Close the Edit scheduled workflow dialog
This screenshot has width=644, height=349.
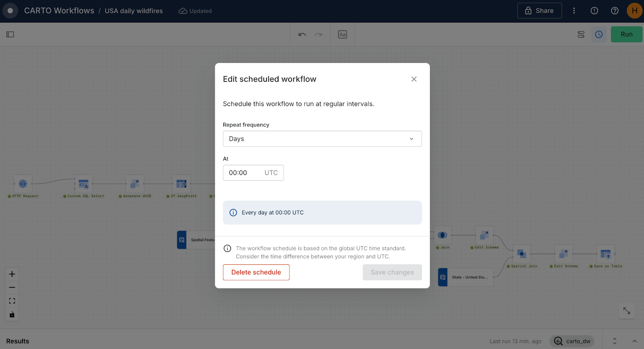point(414,79)
